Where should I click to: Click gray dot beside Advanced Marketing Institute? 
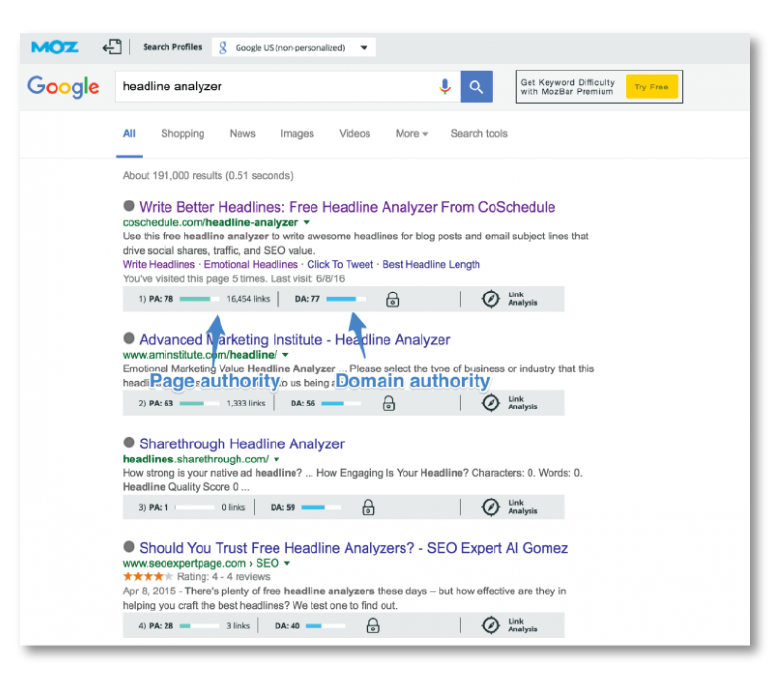129,338
